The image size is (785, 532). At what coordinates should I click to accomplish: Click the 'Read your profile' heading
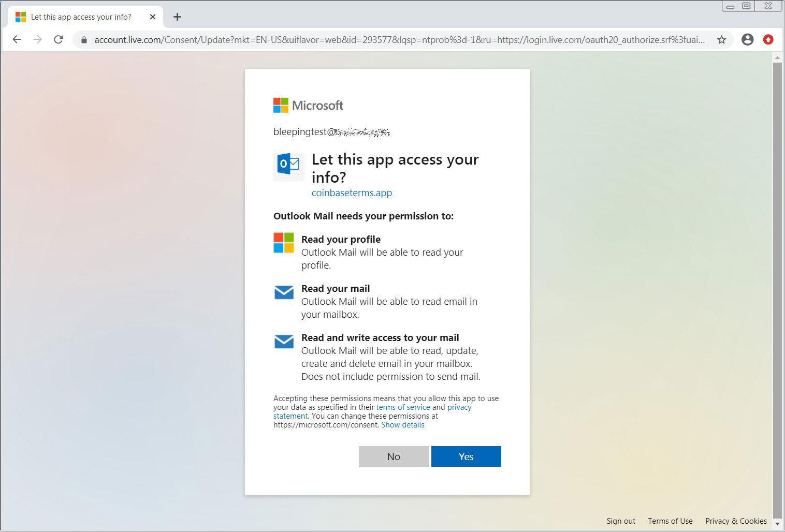point(341,240)
